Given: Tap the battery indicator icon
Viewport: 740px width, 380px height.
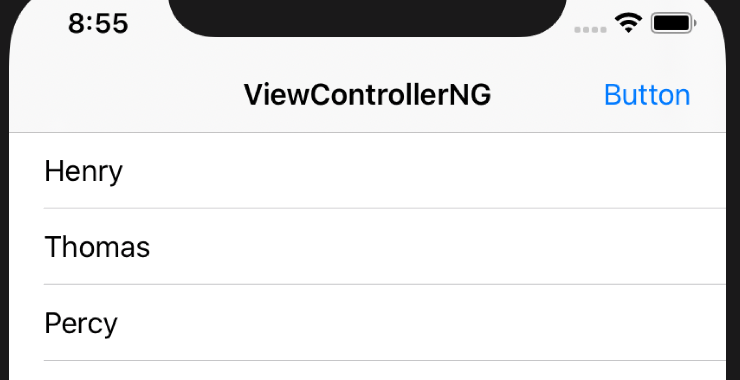Looking at the screenshot, I should (x=673, y=23).
